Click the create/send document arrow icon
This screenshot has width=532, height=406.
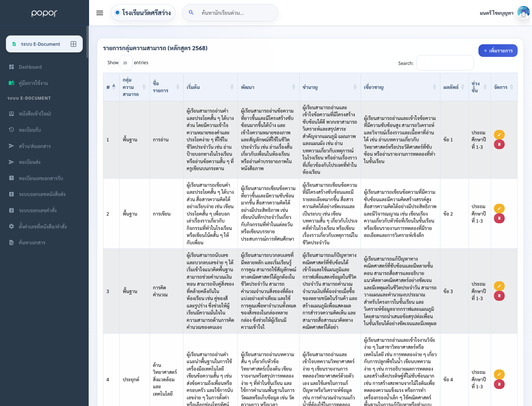[x=11, y=146]
